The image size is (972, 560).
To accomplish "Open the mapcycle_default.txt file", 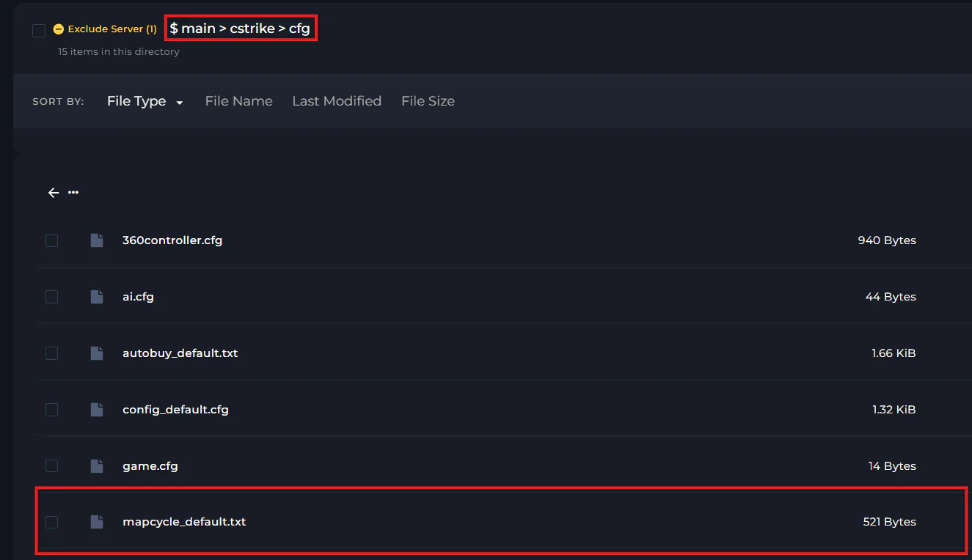I will tap(184, 522).
